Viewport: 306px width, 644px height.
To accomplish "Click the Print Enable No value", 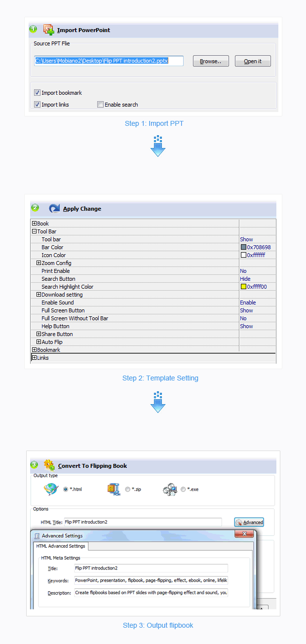I will 243,271.
